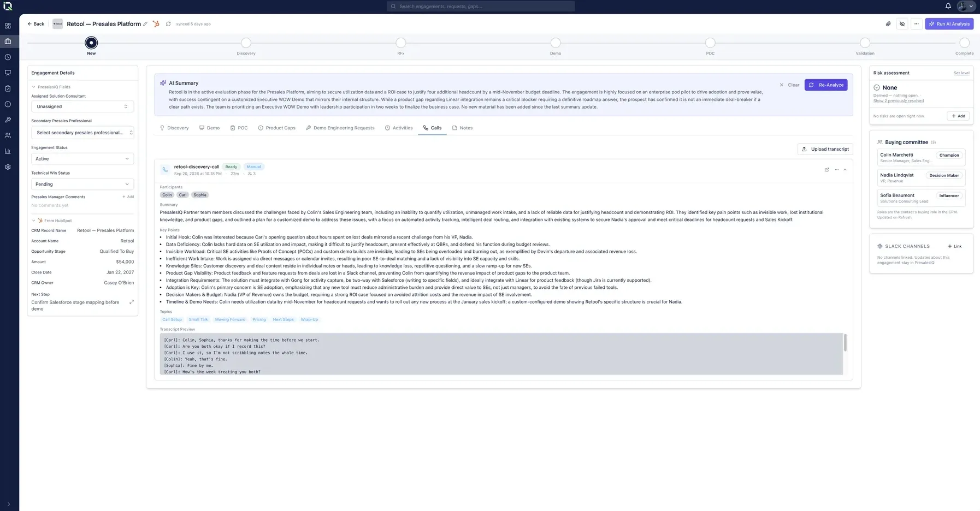Switch to the Demo Engineering Requests tab
Image resolution: width=980 pixels, height=511 pixels.
coord(340,128)
